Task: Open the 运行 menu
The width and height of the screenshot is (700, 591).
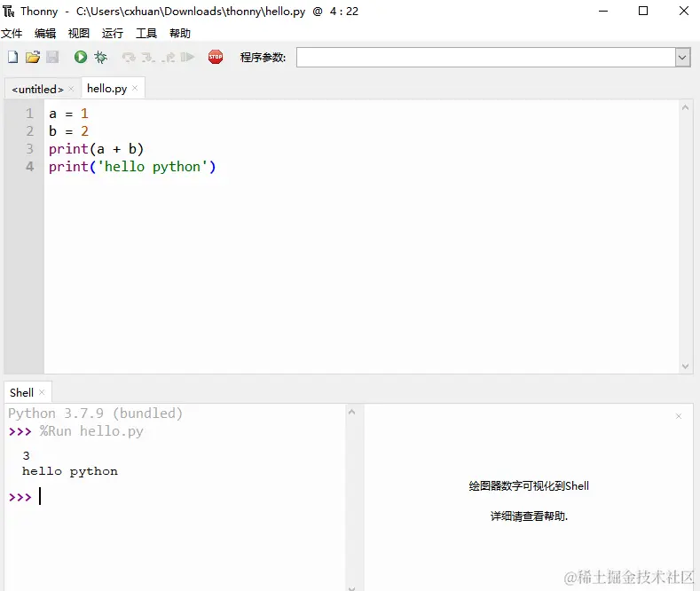Action: coord(113,34)
